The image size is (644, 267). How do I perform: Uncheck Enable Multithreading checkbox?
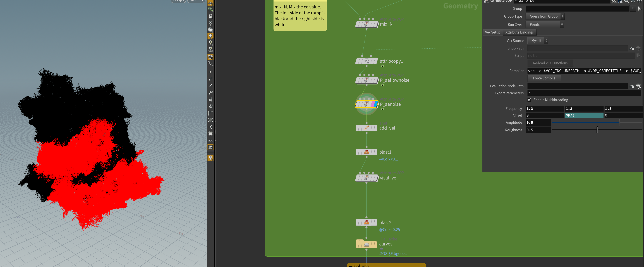pos(529,100)
